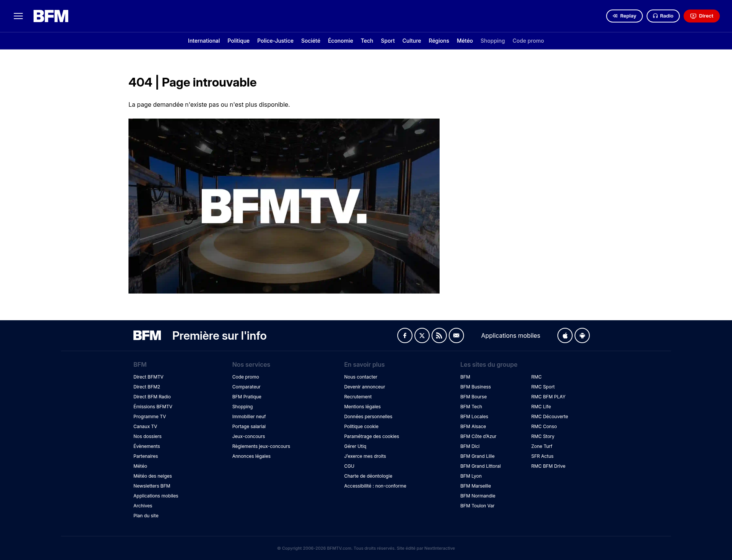Click the footer BFM logo
Viewport: 732px width, 560px height.
[x=147, y=335]
